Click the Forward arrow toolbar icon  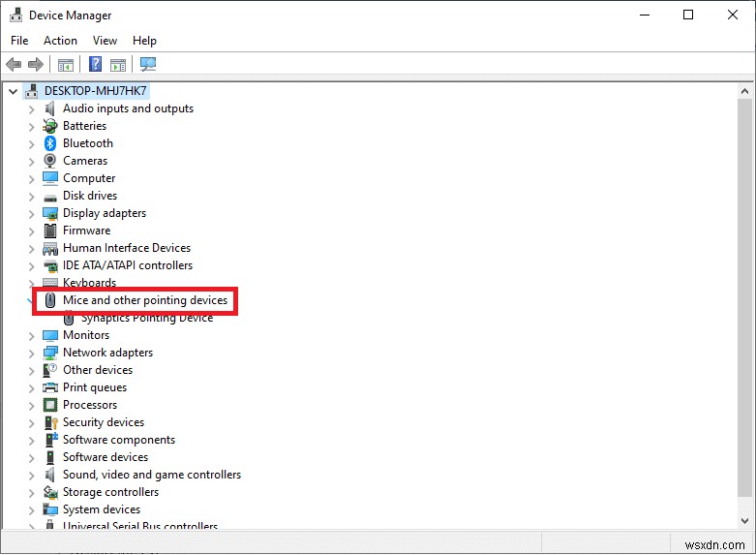coord(36,64)
